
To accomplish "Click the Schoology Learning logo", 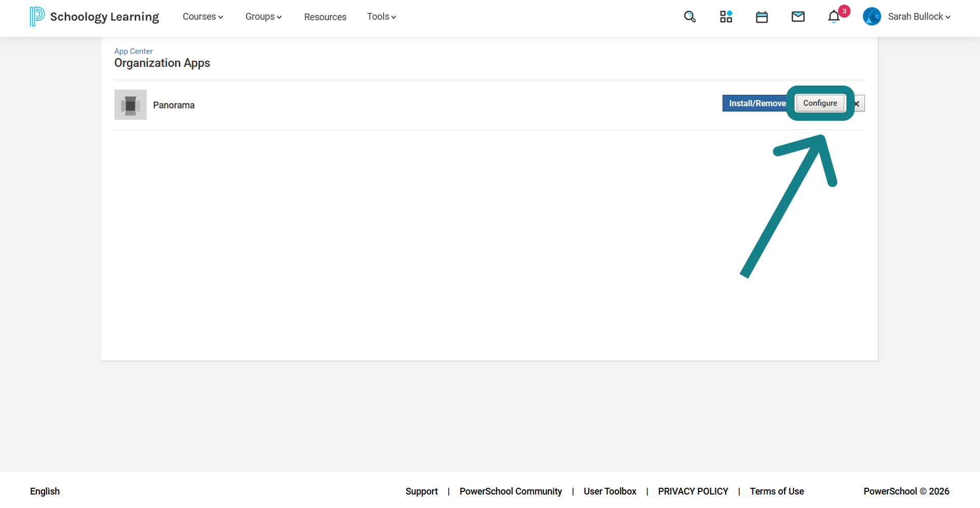I will [x=94, y=17].
